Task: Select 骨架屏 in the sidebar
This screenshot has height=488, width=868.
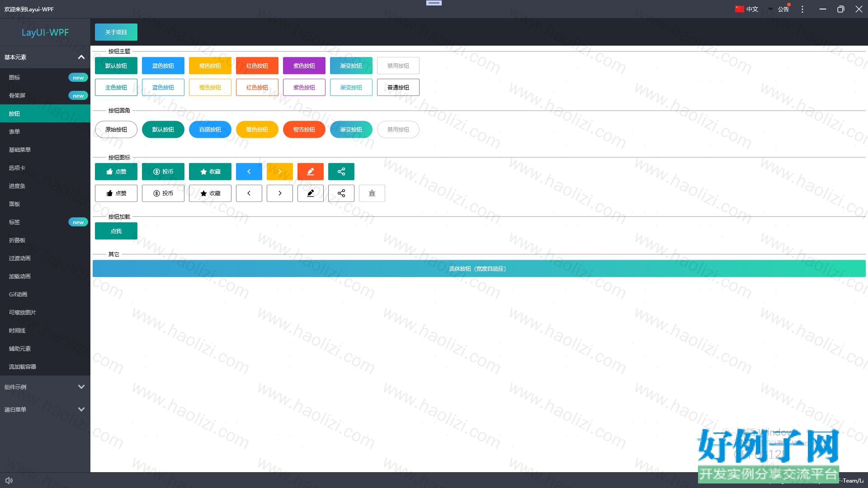Action: [x=45, y=95]
